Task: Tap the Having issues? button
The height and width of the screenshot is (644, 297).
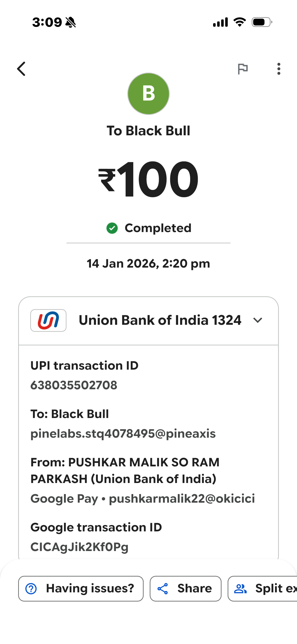Action: click(81, 589)
